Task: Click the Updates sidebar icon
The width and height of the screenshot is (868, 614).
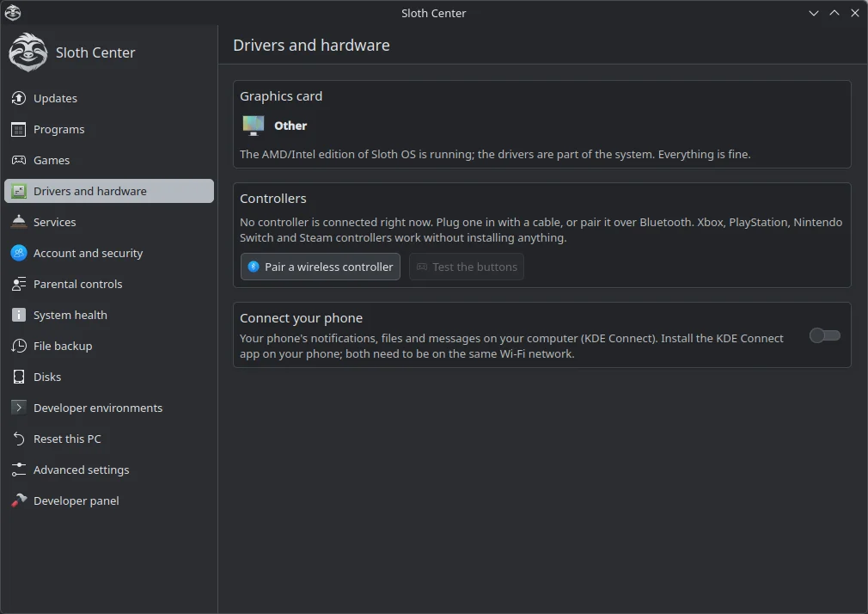Action: 18,98
